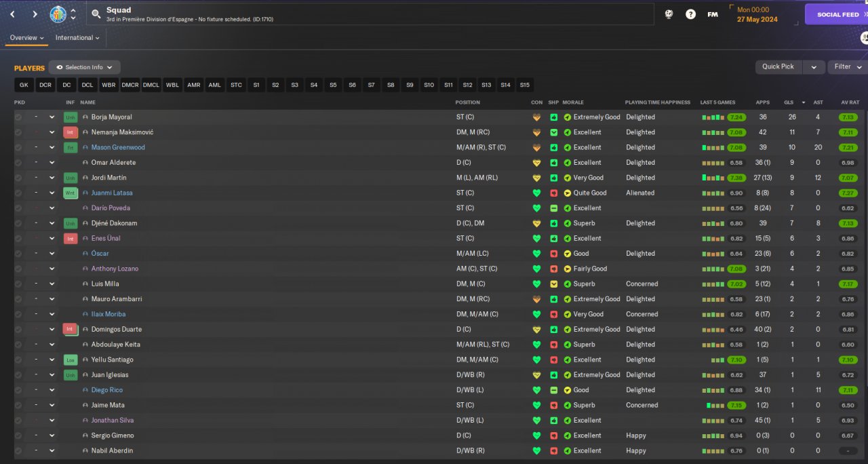Click the Squad search title field
The width and height of the screenshot is (868, 464).
pyautogui.click(x=370, y=14)
